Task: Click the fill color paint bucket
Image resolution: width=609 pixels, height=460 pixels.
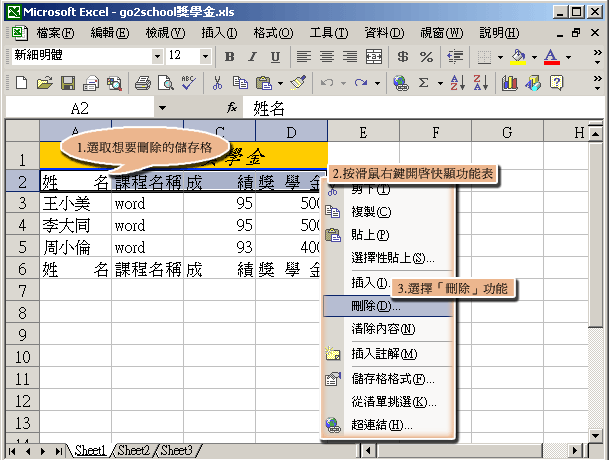Action: click(517, 56)
